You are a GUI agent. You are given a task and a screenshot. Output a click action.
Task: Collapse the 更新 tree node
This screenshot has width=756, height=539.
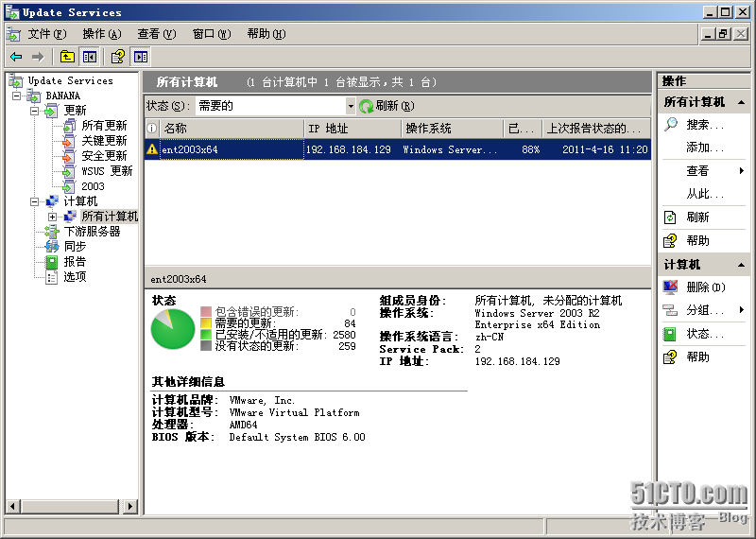pos(34,111)
